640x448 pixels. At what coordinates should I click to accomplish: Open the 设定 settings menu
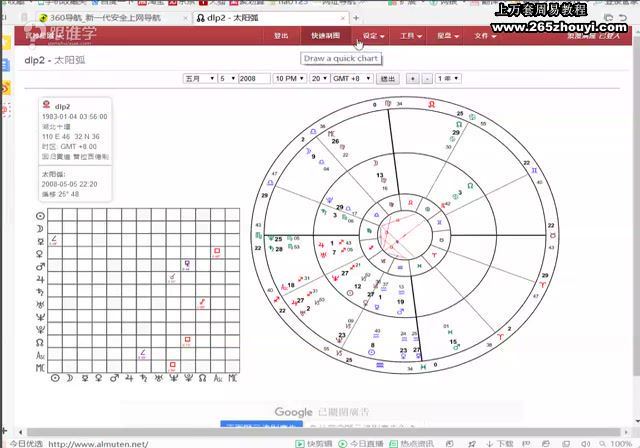coord(373,36)
